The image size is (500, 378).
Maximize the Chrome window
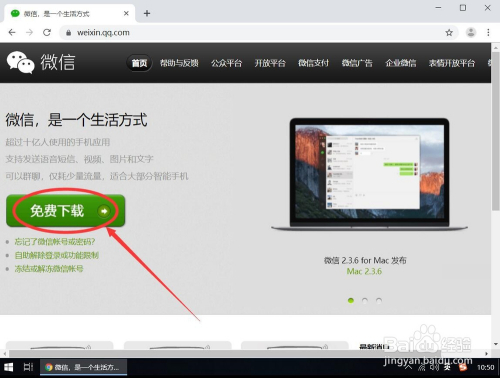point(463,7)
